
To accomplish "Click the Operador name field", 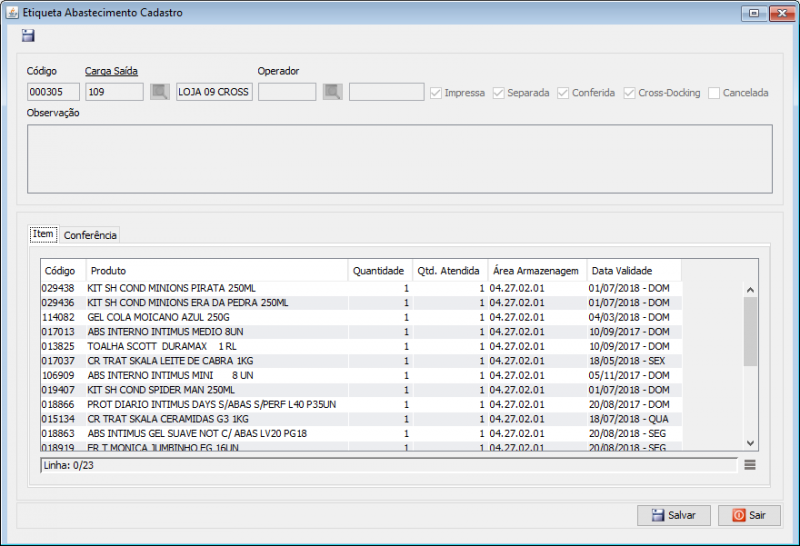I will 386,92.
